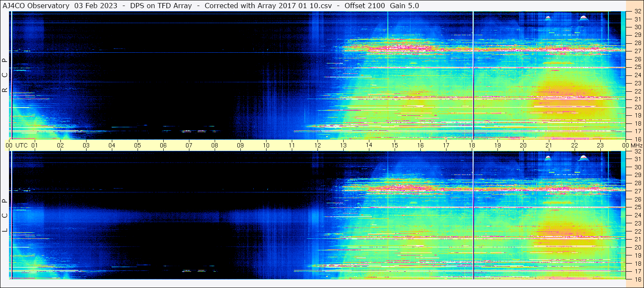The width and height of the screenshot is (644, 288).
Task: Pick 25 MHz on the RCP frequency scale
Action: (637, 67)
